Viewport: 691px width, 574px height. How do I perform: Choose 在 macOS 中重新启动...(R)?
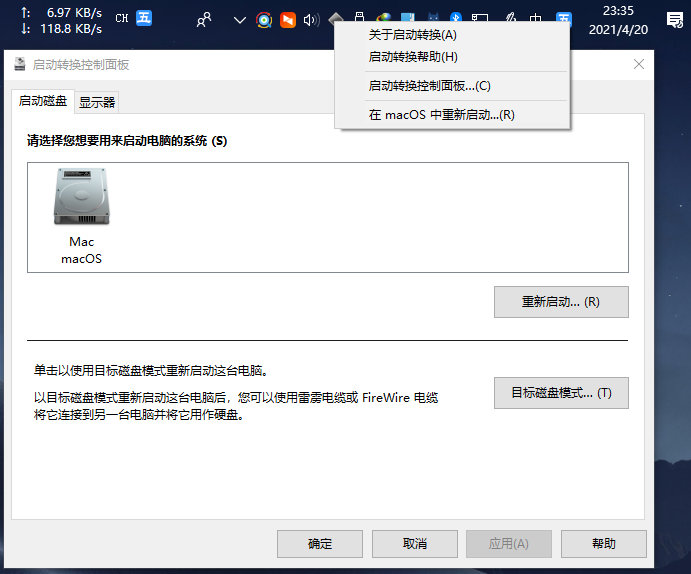(x=442, y=115)
